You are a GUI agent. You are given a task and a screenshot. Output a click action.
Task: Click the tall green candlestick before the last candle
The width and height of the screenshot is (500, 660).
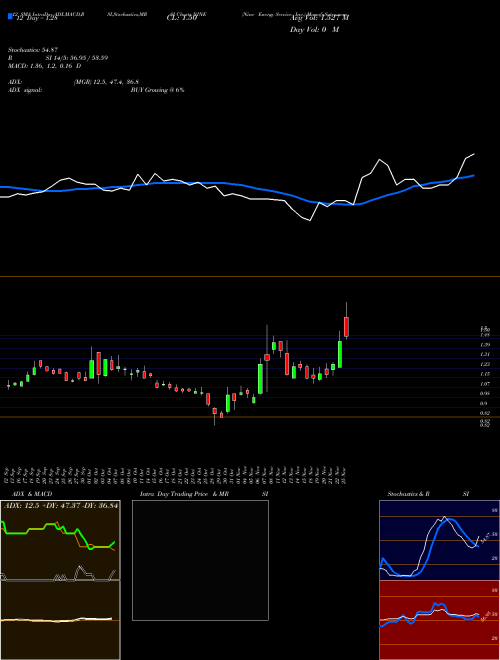tap(340, 354)
